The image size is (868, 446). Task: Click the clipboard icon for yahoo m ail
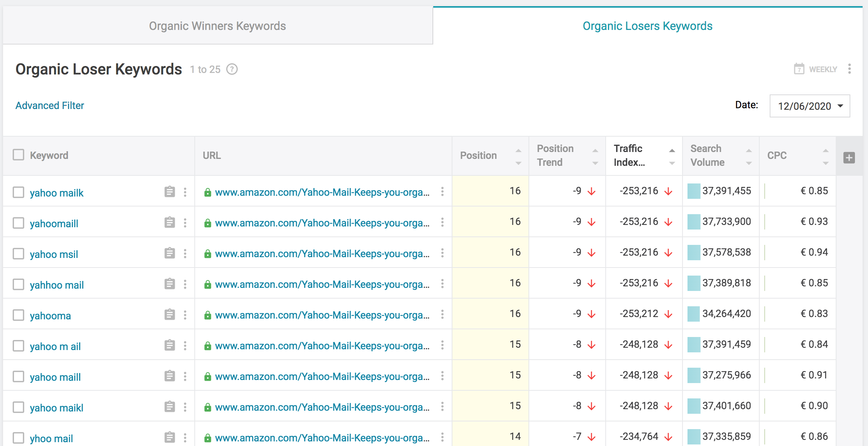pyautogui.click(x=169, y=345)
